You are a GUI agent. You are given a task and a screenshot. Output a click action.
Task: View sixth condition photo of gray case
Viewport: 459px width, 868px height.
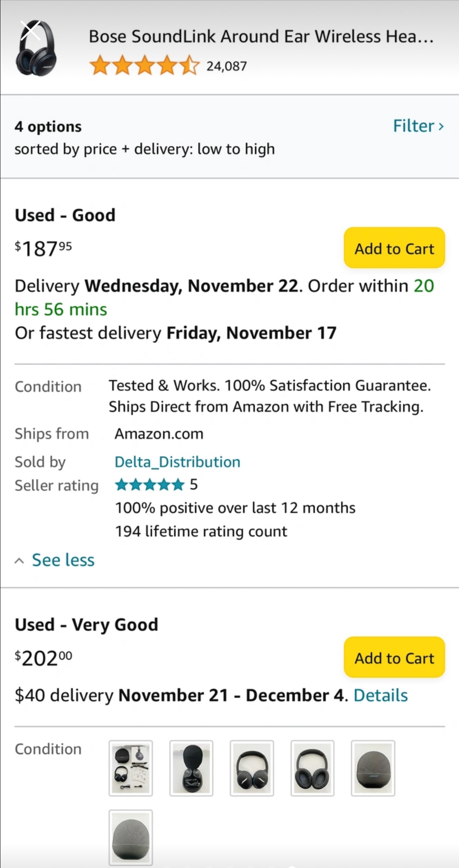pyautogui.click(x=131, y=837)
